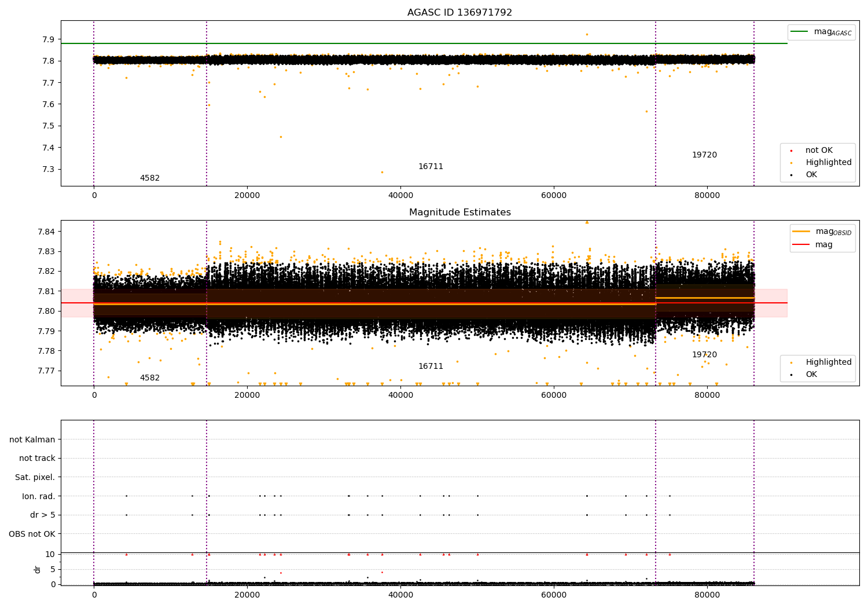Click the title 'AGASC ID 136971792'
868x608 pixels.
click(459, 13)
